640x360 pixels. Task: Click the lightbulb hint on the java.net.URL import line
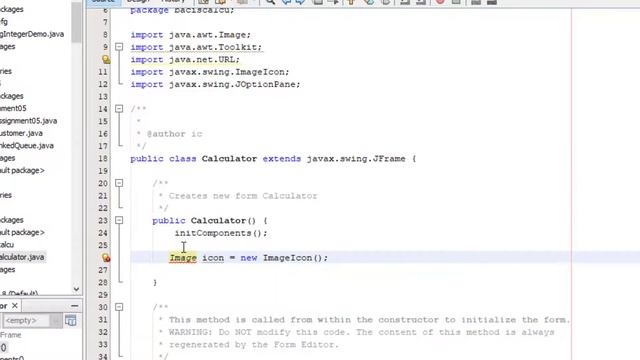[106, 60]
